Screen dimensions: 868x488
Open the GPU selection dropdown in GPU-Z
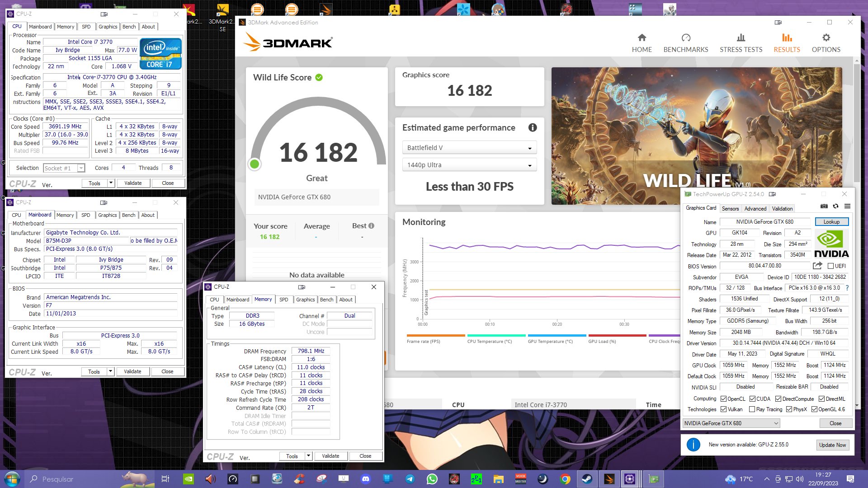click(731, 423)
